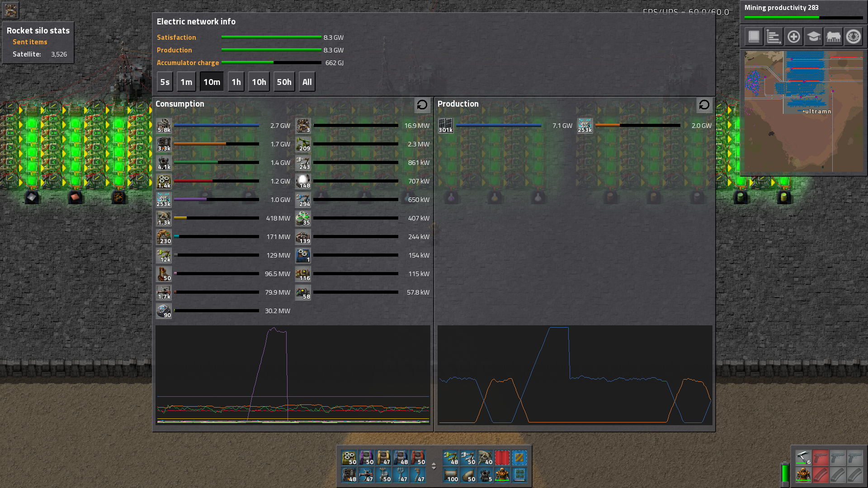Select the blueprint book in quickbar
868x488 pixels.
(519, 475)
